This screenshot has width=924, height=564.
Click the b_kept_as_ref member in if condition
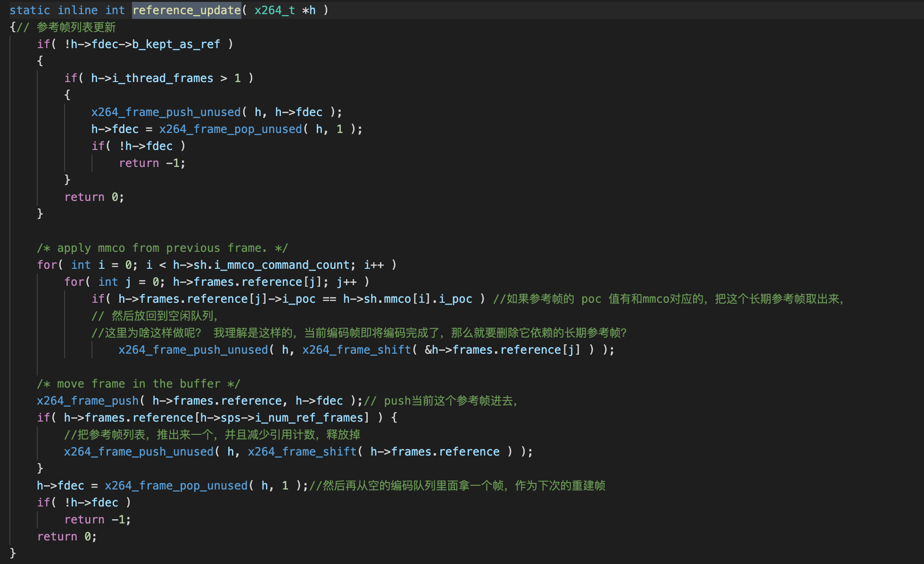pos(176,44)
